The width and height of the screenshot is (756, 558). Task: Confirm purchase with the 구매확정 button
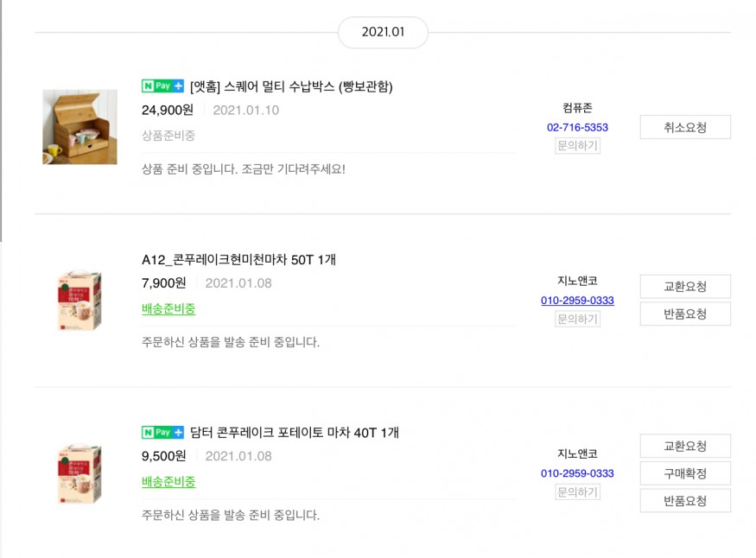685,473
